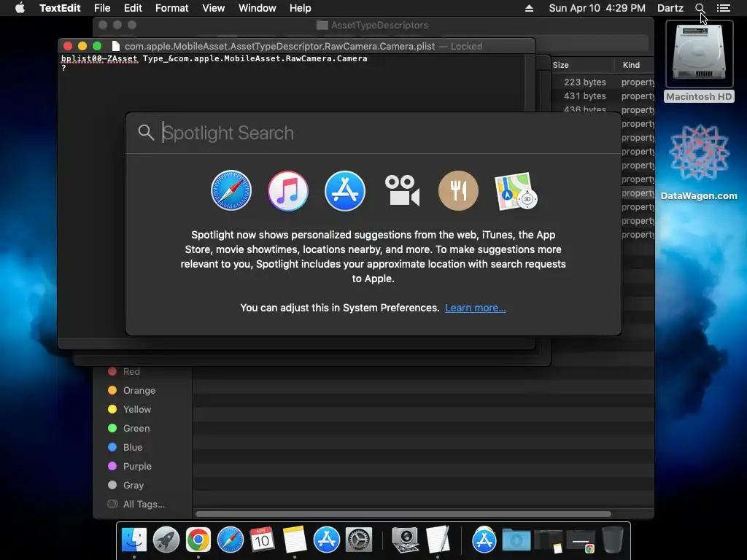Image resolution: width=747 pixels, height=560 pixels.
Task: Click the App Store icon in Spotlight panel
Action: 345,190
